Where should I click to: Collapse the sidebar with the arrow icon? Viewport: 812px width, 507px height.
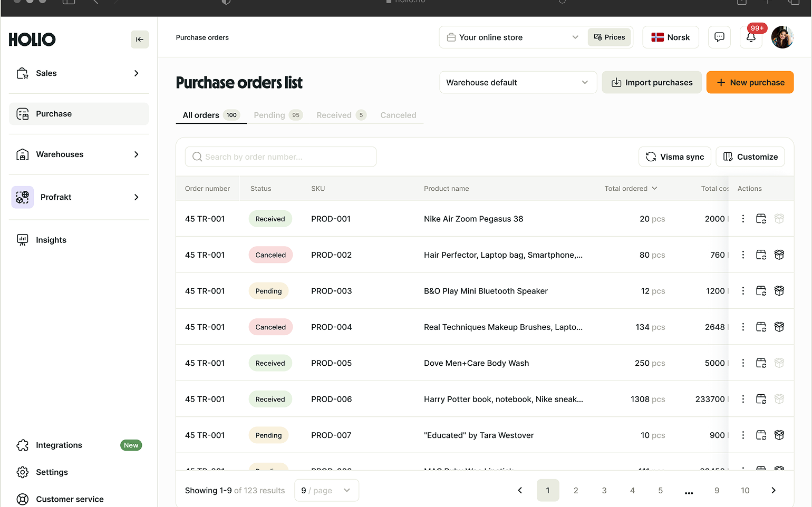[x=140, y=40]
